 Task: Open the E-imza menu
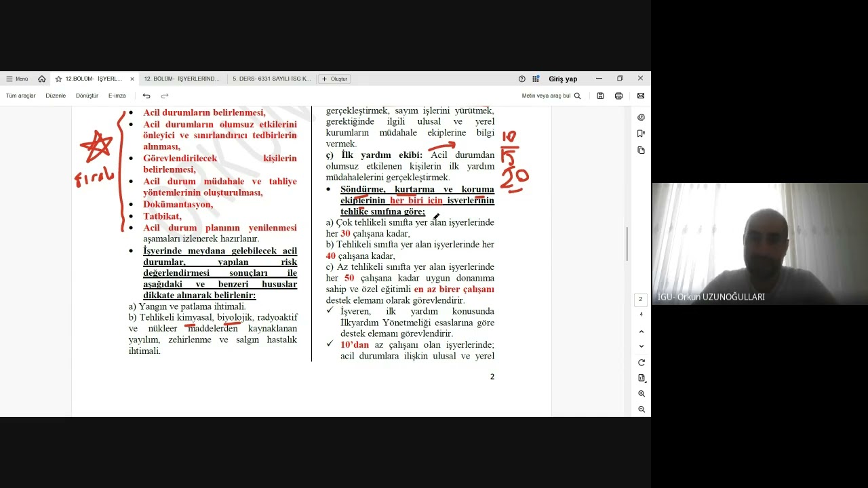[117, 96]
